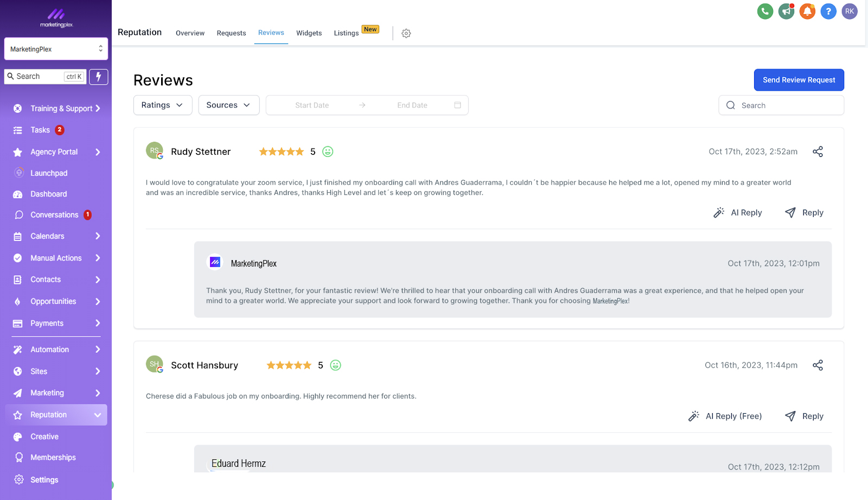Expand the Calendars chevron
868x500 pixels.
98,236
